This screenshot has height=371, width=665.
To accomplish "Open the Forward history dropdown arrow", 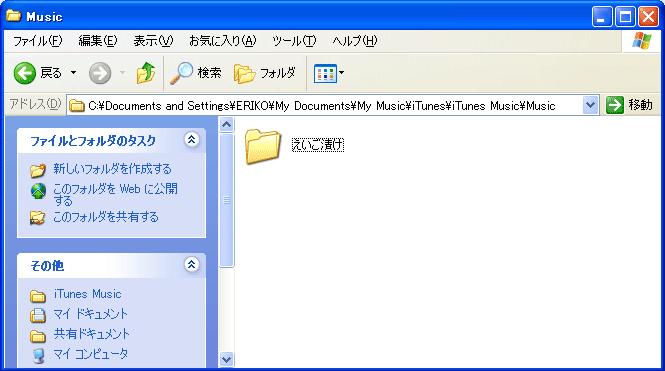I will point(122,73).
